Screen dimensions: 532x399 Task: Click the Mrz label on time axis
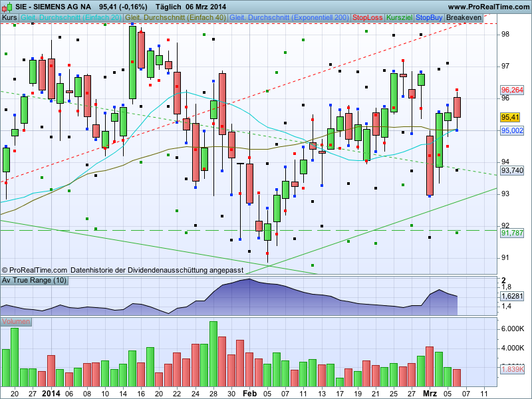point(430,394)
